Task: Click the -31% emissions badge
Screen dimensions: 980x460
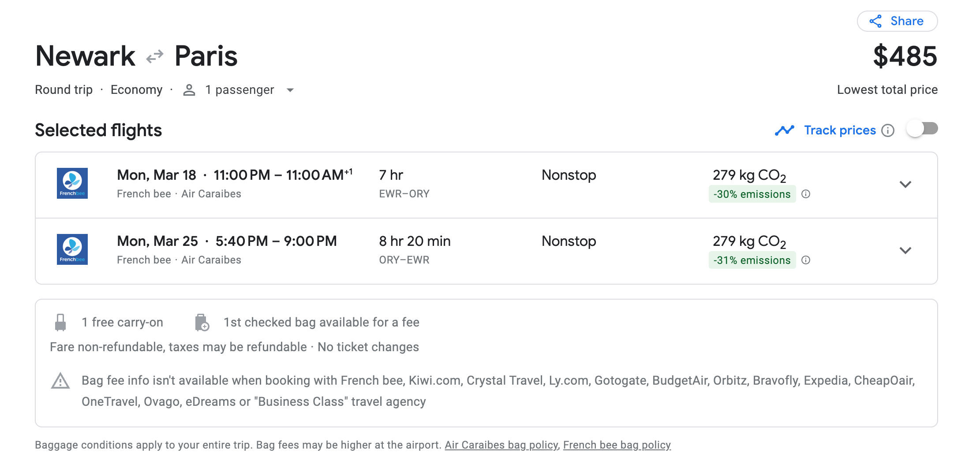Action: 752,260
